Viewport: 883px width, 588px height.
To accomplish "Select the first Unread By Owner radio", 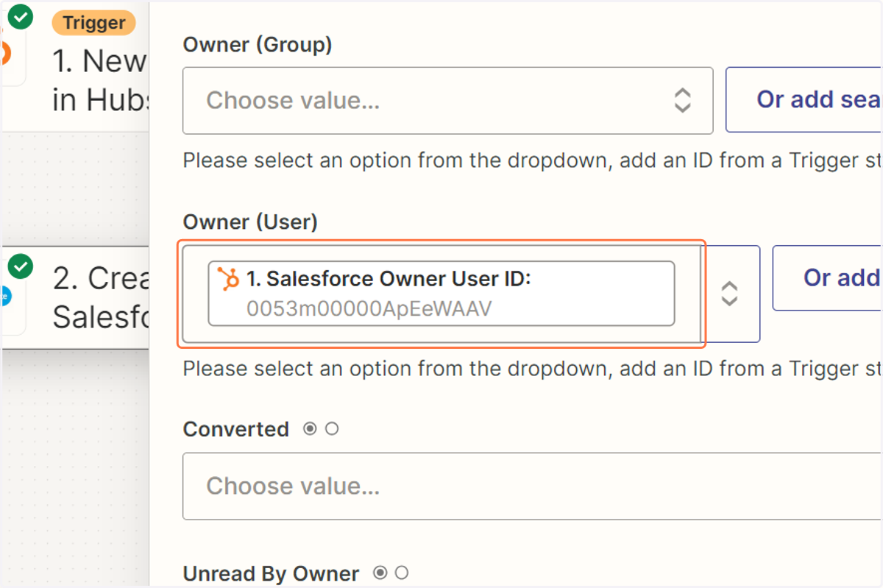I will (380, 573).
